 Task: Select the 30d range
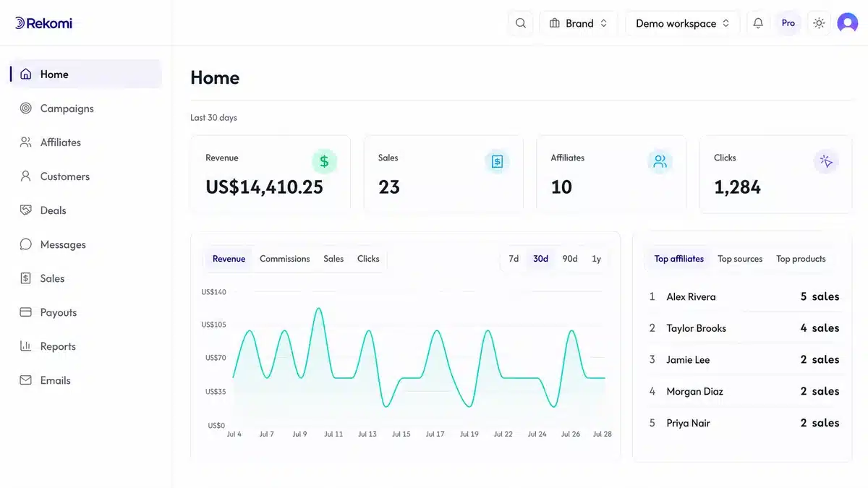540,259
